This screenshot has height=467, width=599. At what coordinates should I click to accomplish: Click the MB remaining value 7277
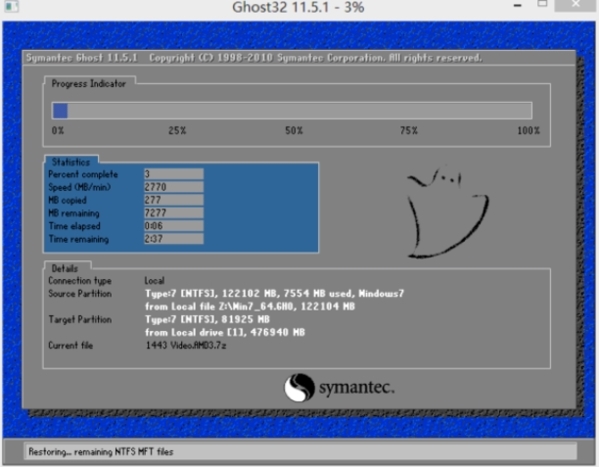pyautogui.click(x=174, y=213)
